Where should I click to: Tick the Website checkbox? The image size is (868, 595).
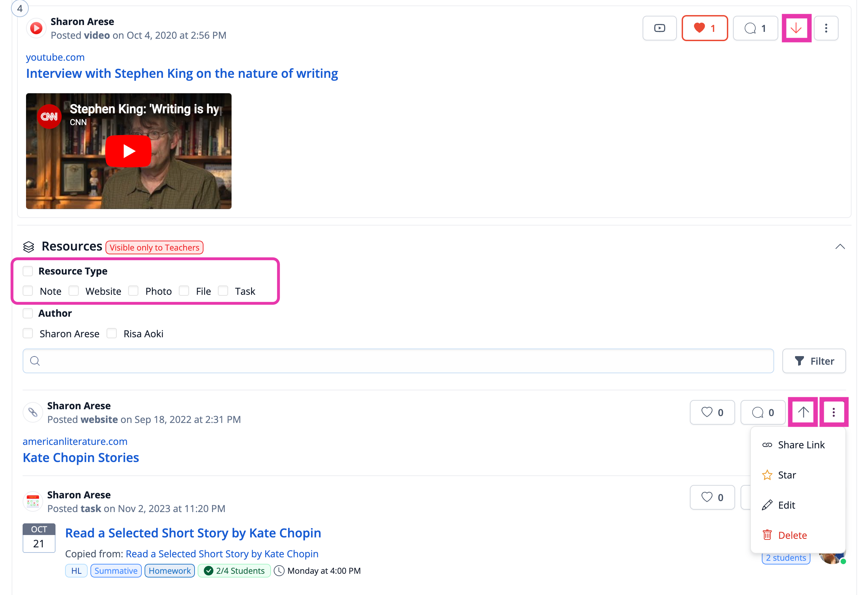[x=74, y=291]
